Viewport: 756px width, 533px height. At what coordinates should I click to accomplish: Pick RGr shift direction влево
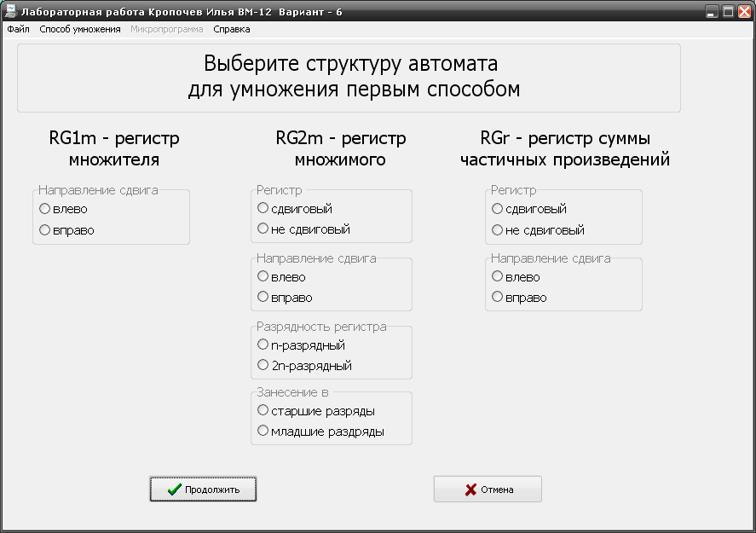tap(516, 277)
